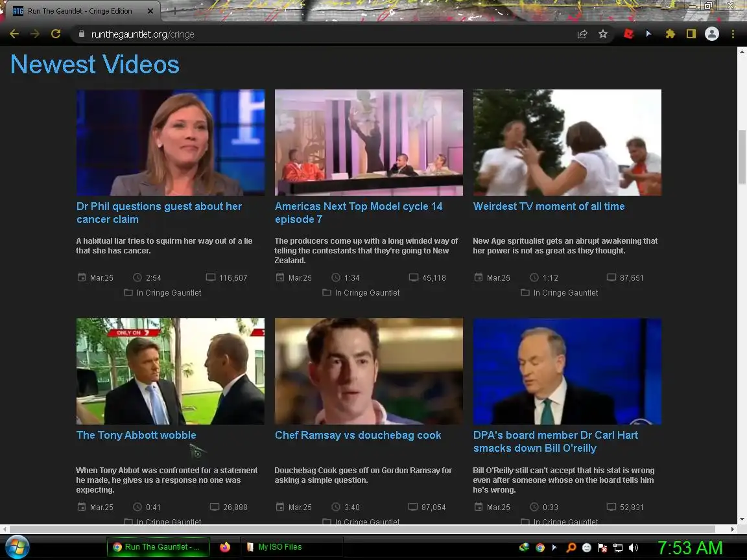Click the horizontal scrollbar at page bottom
This screenshot has width=747, height=560.
point(362,529)
